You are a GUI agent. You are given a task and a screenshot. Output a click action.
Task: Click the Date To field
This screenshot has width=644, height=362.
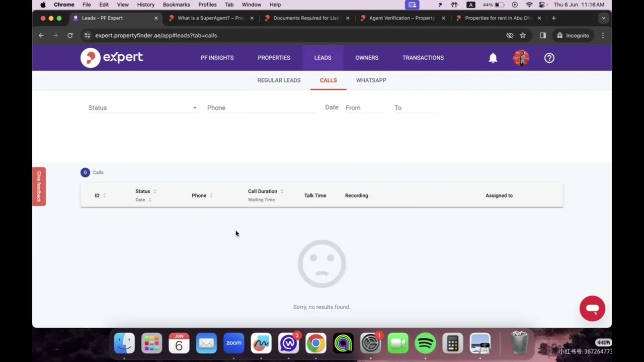[414, 108]
